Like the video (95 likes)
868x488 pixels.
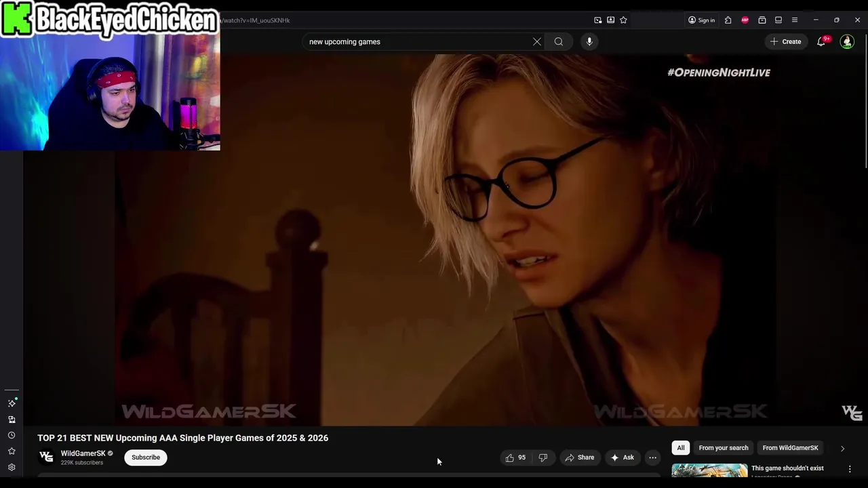[x=515, y=457]
